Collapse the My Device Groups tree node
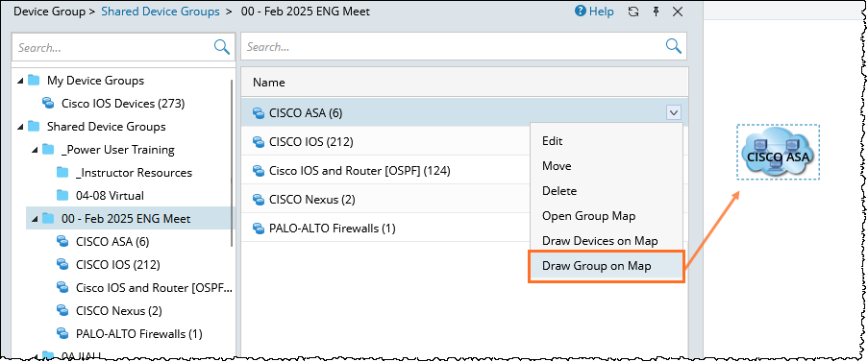The image size is (868, 362). pos(20,81)
